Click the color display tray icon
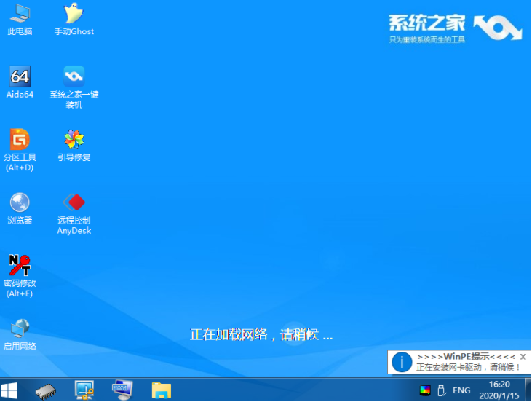 click(426, 390)
